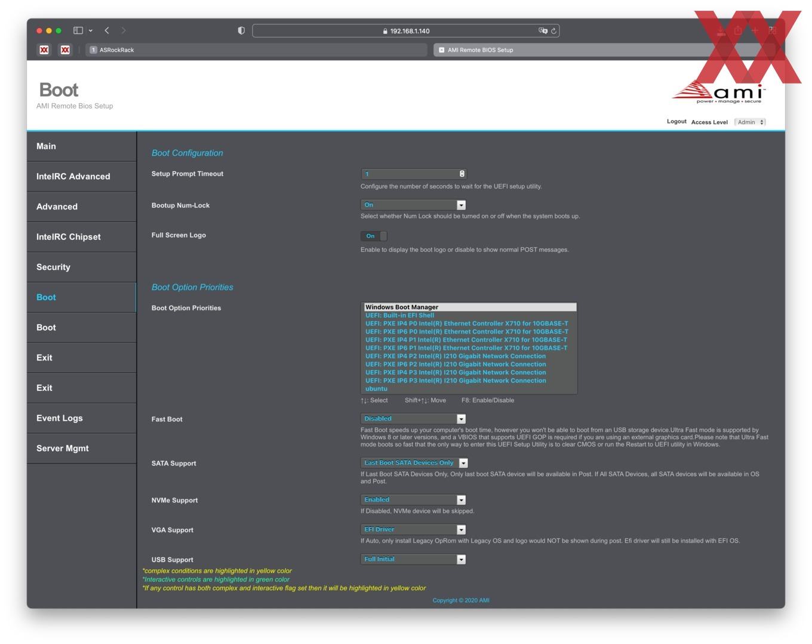Click the AMI logo
812x644 pixels.
point(719,92)
